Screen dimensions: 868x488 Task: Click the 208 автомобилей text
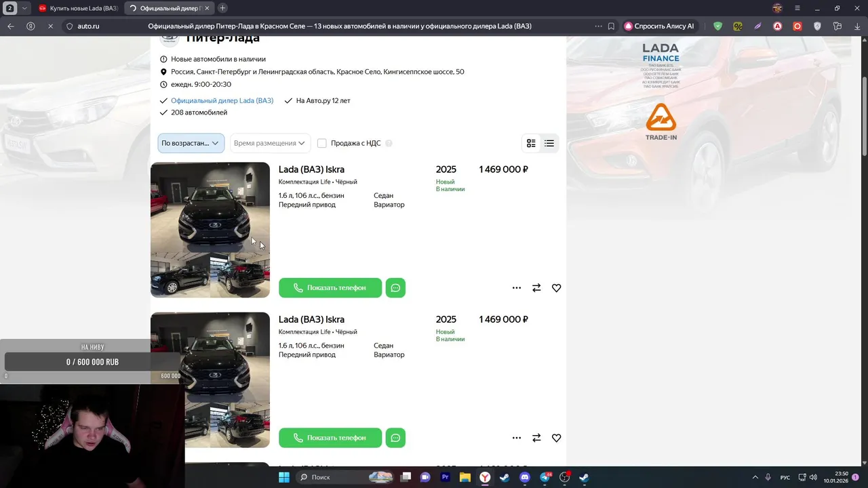199,113
